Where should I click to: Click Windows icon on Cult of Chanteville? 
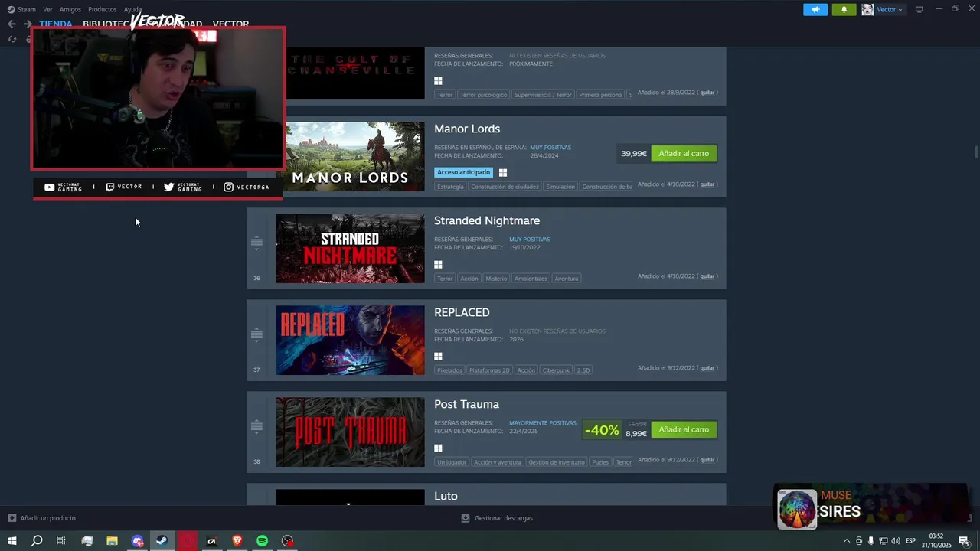(438, 81)
